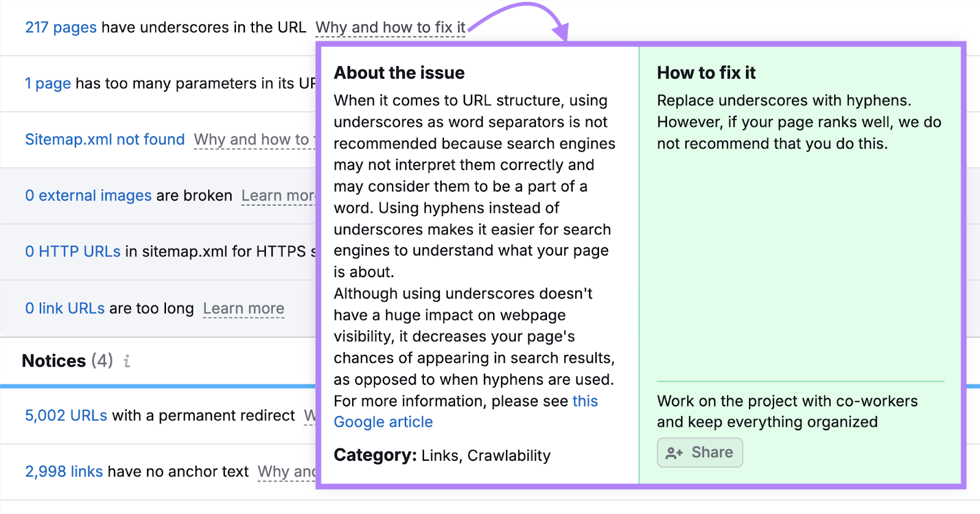Click the "Sitemap.xml not found" link
Screen dimensions: 980x514
coord(104,140)
